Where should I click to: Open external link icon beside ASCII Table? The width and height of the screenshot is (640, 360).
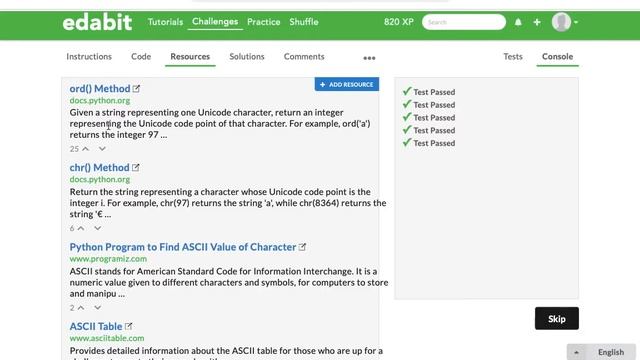point(129,326)
